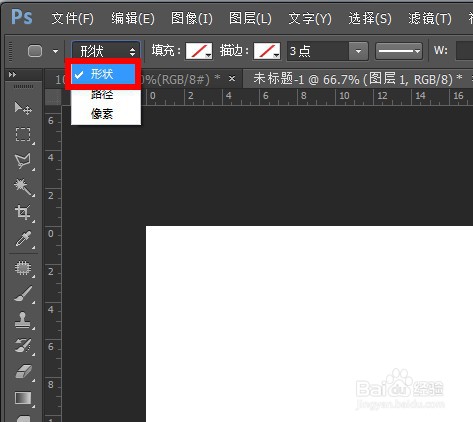The image size is (473, 422).
Task: Select the Brush tool
Action: click(x=23, y=294)
